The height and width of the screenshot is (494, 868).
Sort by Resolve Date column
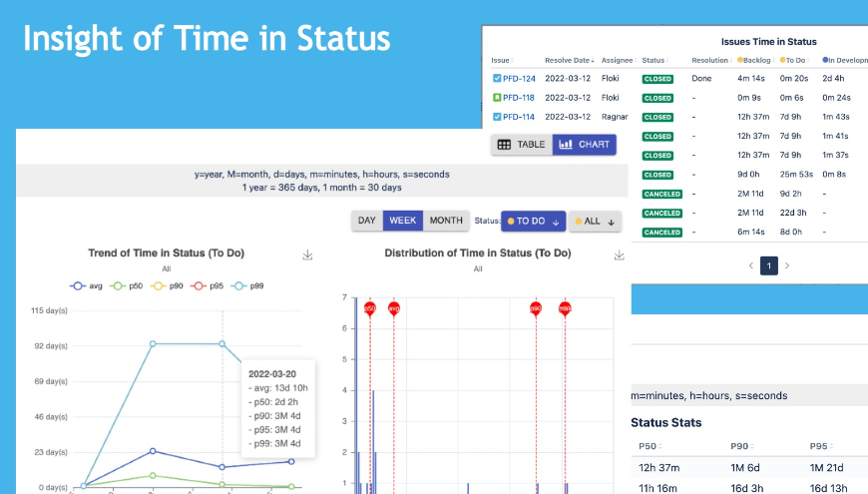(x=570, y=60)
